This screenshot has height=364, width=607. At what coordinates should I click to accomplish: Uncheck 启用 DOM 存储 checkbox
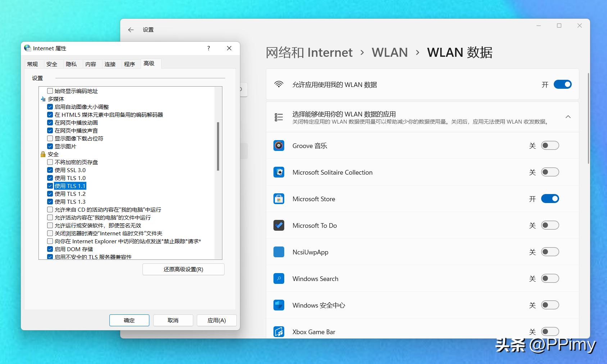[x=50, y=249]
